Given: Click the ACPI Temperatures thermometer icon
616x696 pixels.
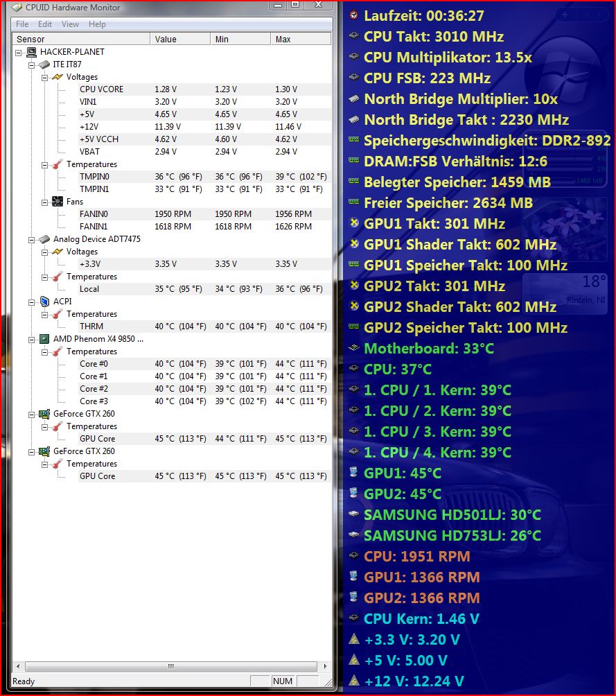Looking at the screenshot, I should (58, 314).
